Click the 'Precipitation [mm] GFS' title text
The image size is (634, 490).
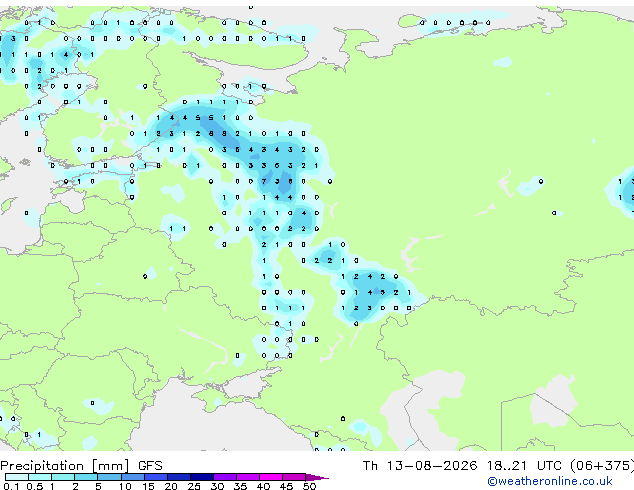[x=81, y=466]
